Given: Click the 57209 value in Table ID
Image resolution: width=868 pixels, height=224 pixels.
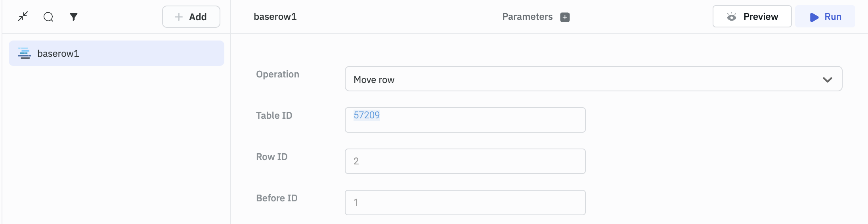Looking at the screenshot, I should point(367,115).
